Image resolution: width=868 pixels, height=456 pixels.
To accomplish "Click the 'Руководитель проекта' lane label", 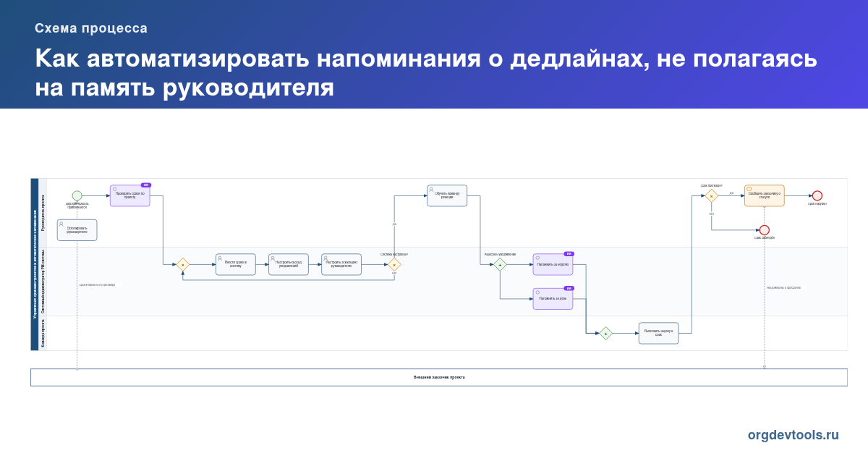I will pos(43,213).
